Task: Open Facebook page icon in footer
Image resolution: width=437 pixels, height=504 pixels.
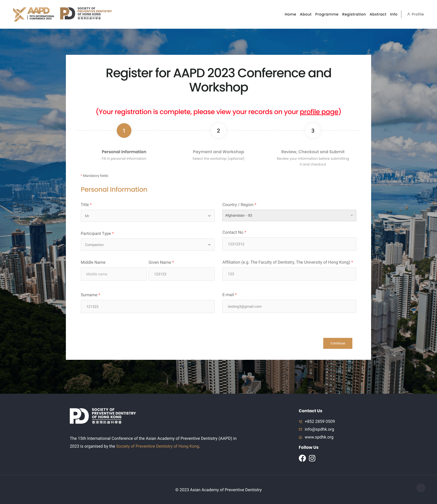Action: coord(302,458)
